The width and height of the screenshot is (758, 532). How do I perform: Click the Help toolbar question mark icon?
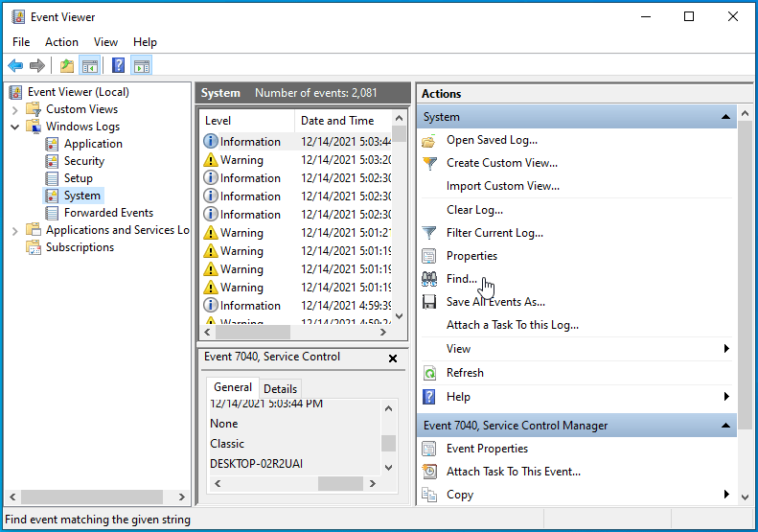[x=119, y=65]
